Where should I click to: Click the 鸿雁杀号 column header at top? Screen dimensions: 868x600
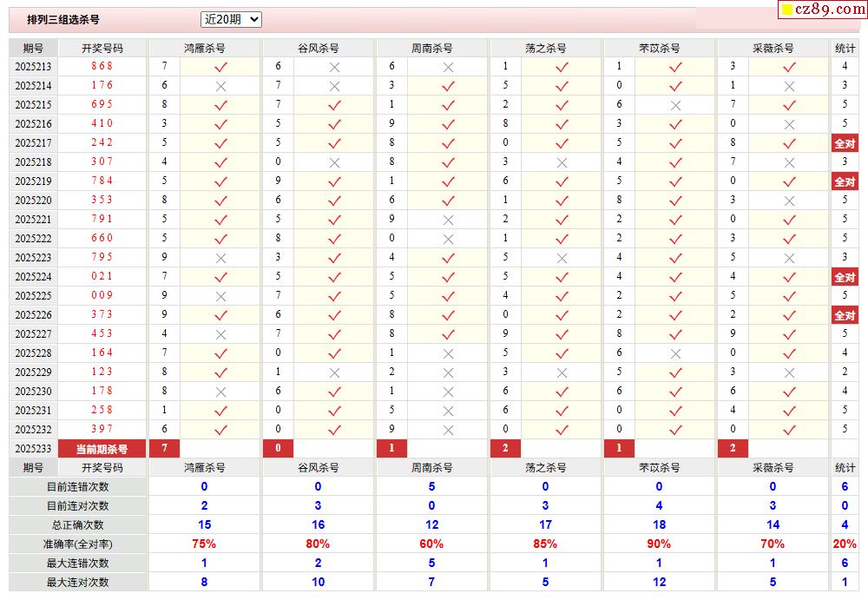point(204,49)
